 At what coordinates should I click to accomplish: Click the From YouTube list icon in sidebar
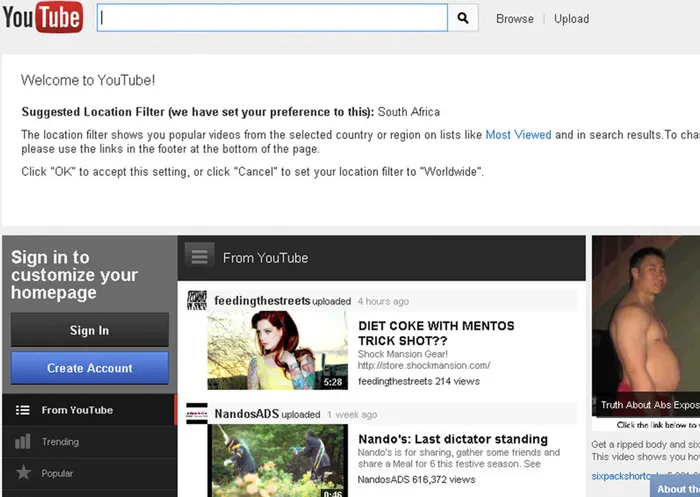tap(23, 410)
